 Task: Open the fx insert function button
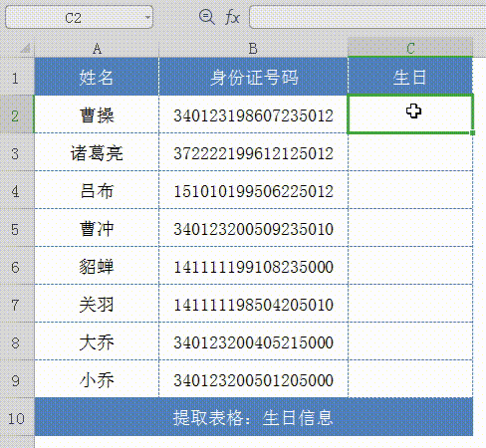pyautogui.click(x=232, y=17)
